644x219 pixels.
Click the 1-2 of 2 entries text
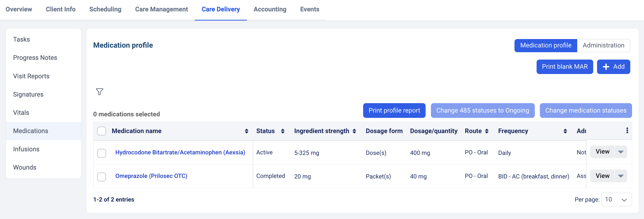(114, 199)
